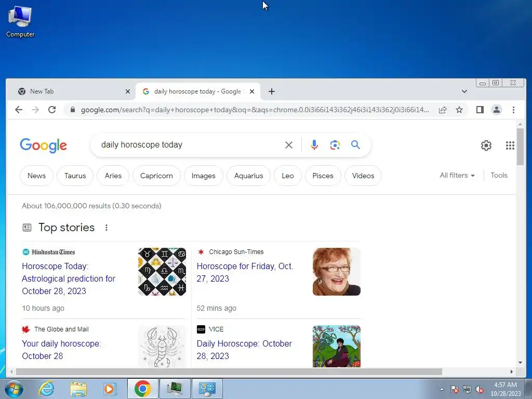Image resolution: width=532 pixels, height=399 pixels.
Task: Click the network tray icon
Action: (x=467, y=390)
